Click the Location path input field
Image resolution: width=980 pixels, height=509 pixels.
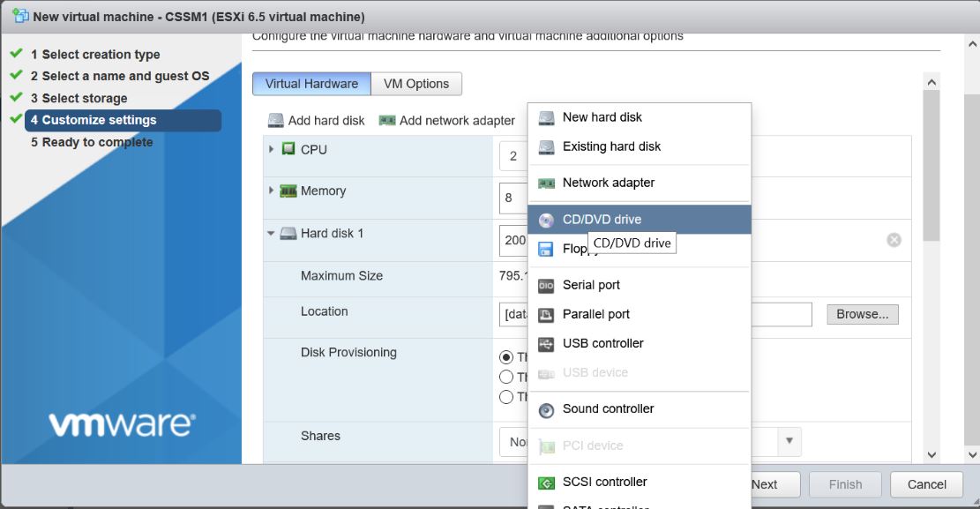pos(655,315)
